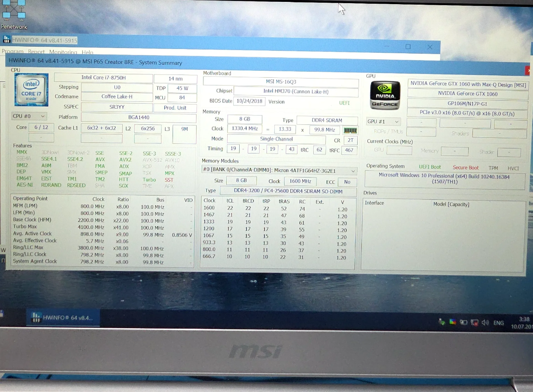Screen dimensions: 533x392
Task: Click the Model [Capacity] column header
Action: pyautogui.click(x=451, y=204)
